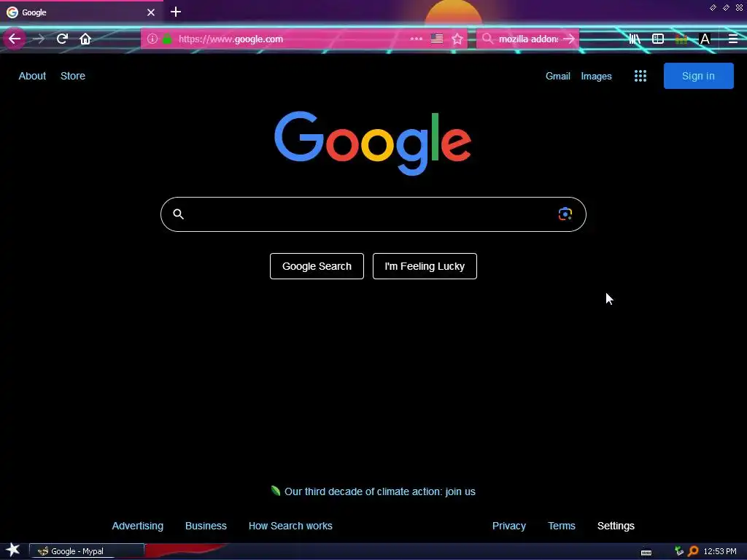The width and height of the screenshot is (747, 560).
Task: Submit the mozilla addons search with arrow
Action: [569, 39]
